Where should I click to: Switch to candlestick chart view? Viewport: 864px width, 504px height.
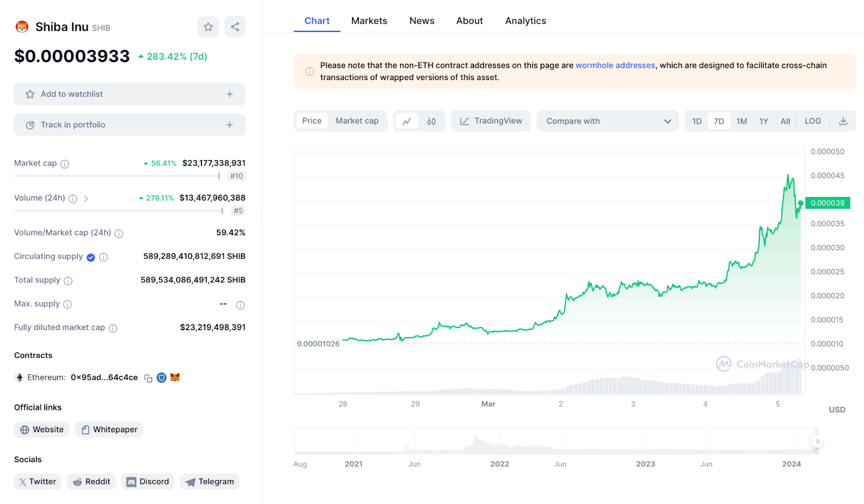[431, 121]
